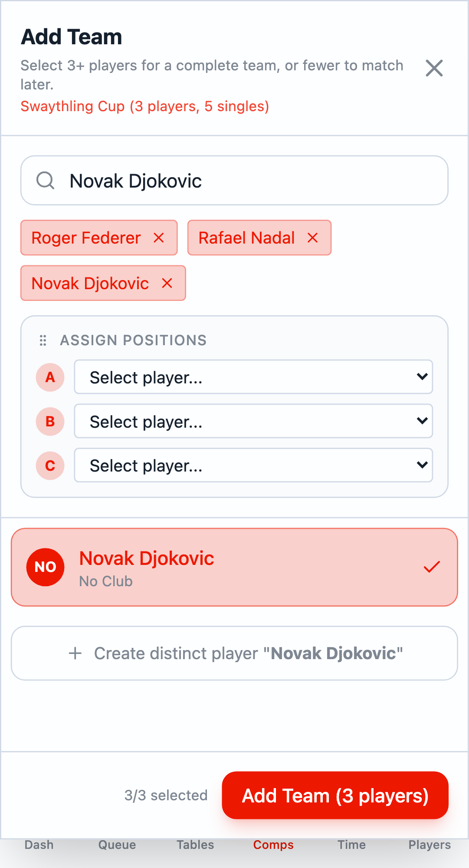The image size is (469, 868).
Task: Deselect Novak Djokovic via the checkmark
Action: click(432, 567)
